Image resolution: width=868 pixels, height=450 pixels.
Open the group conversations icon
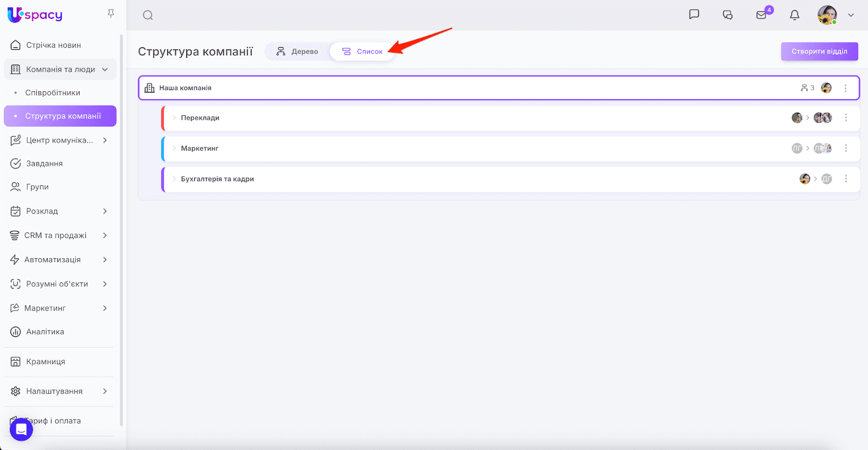point(727,15)
